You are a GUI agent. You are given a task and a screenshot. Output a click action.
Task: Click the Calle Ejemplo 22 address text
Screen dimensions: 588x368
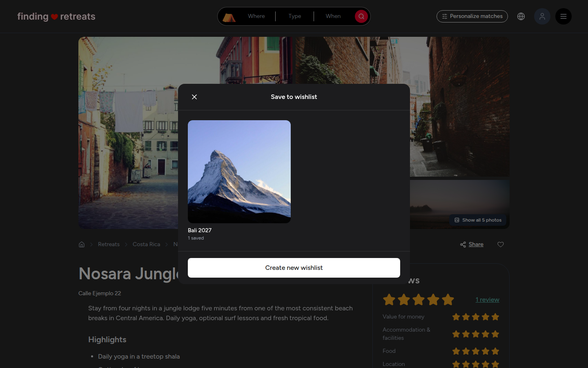[x=100, y=293]
